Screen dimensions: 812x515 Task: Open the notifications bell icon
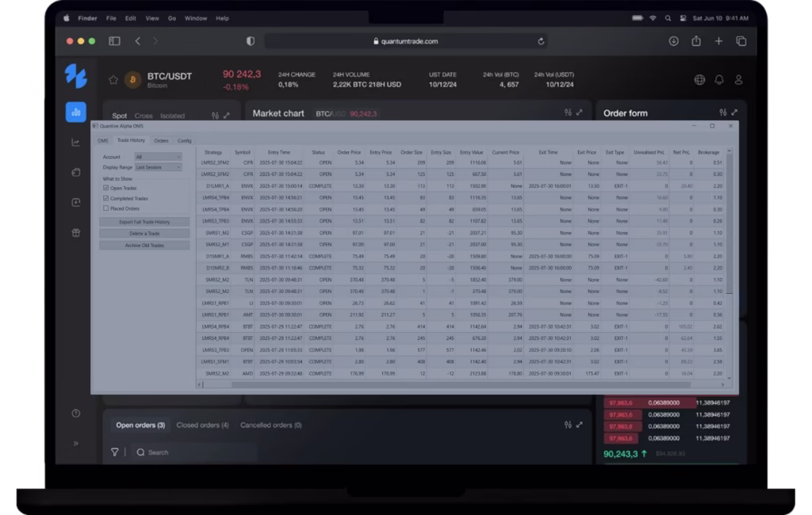[x=718, y=80]
